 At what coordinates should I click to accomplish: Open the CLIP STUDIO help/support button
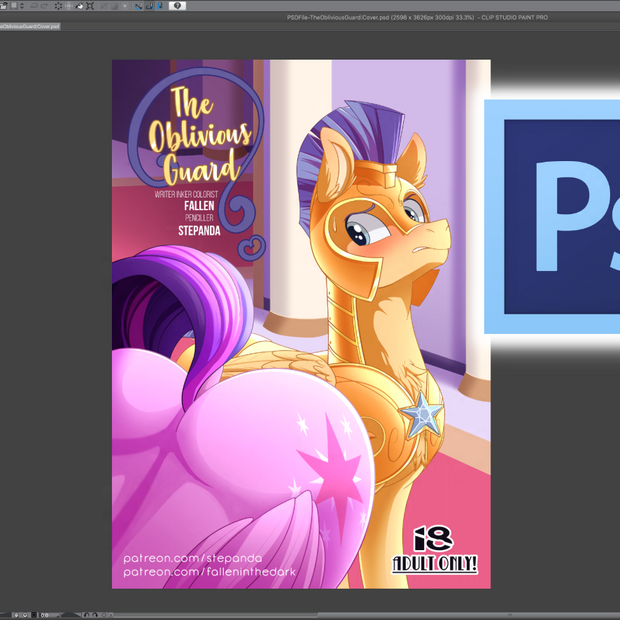177,6
